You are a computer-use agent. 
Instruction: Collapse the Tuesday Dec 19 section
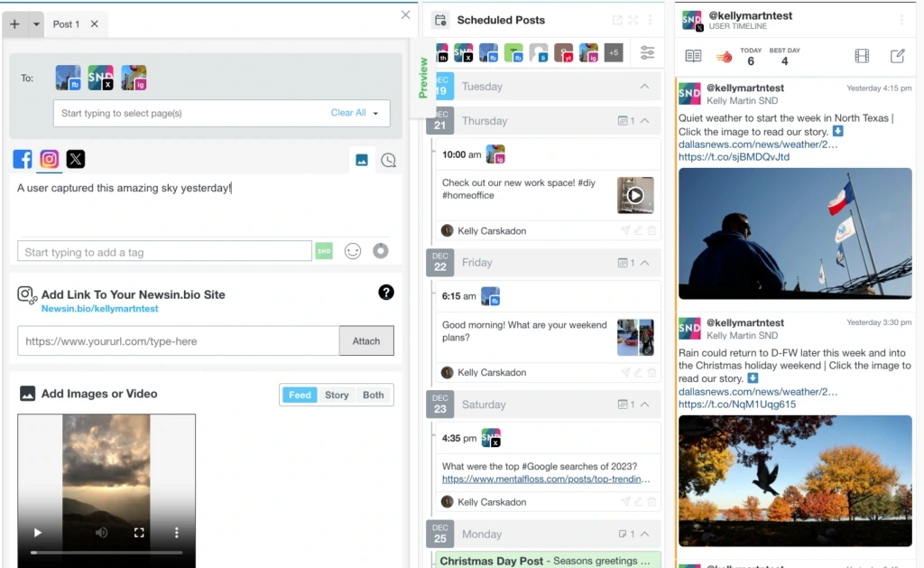tap(644, 87)
